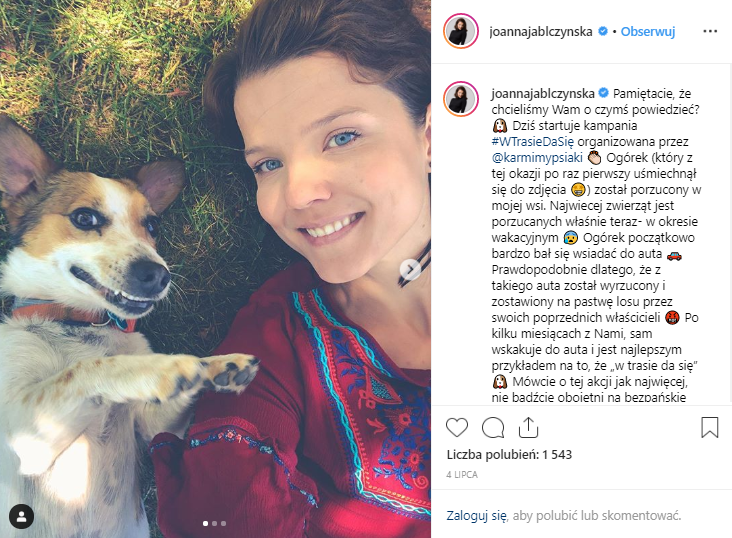Screen dimensions: 732x538
Task: Jump to the third carousel dot
Action: (223, 524)
